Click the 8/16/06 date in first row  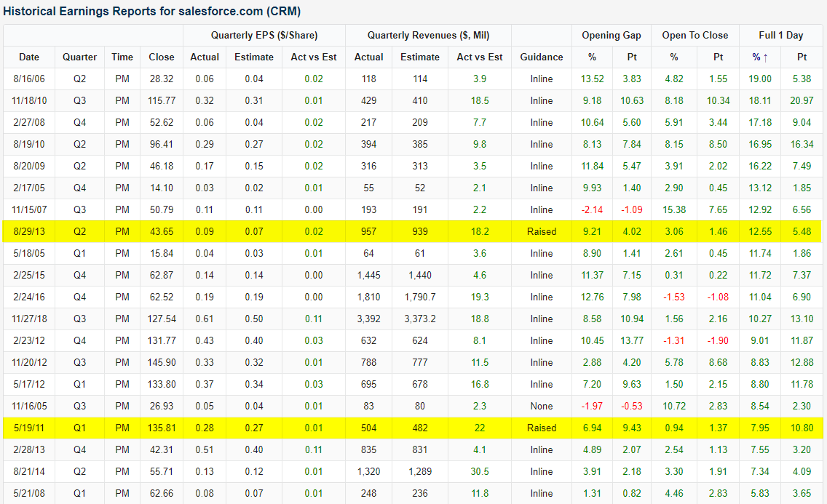(x=29, y=79)
